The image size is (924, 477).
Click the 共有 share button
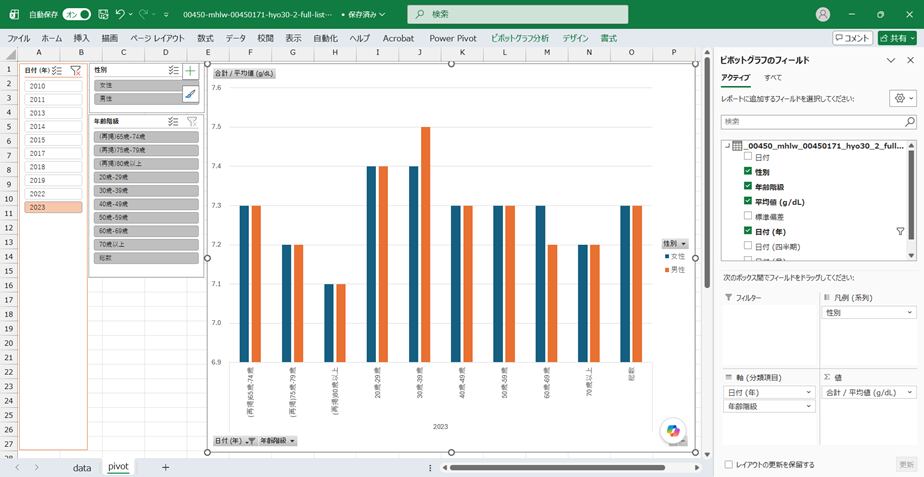[897, 38]
